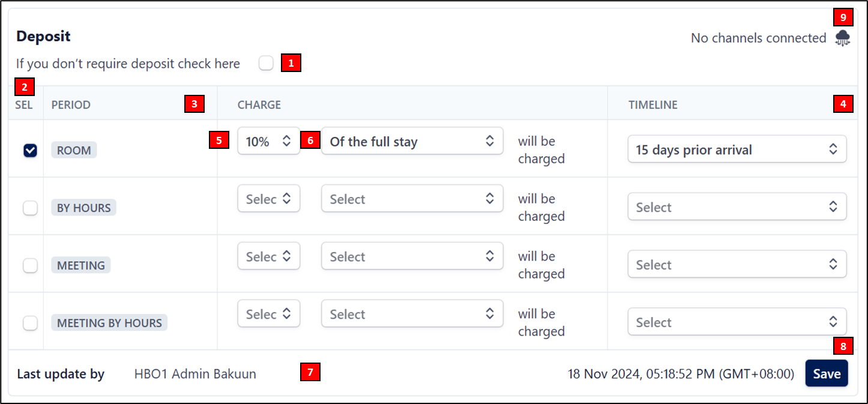Click the Save button

[826, 373]
